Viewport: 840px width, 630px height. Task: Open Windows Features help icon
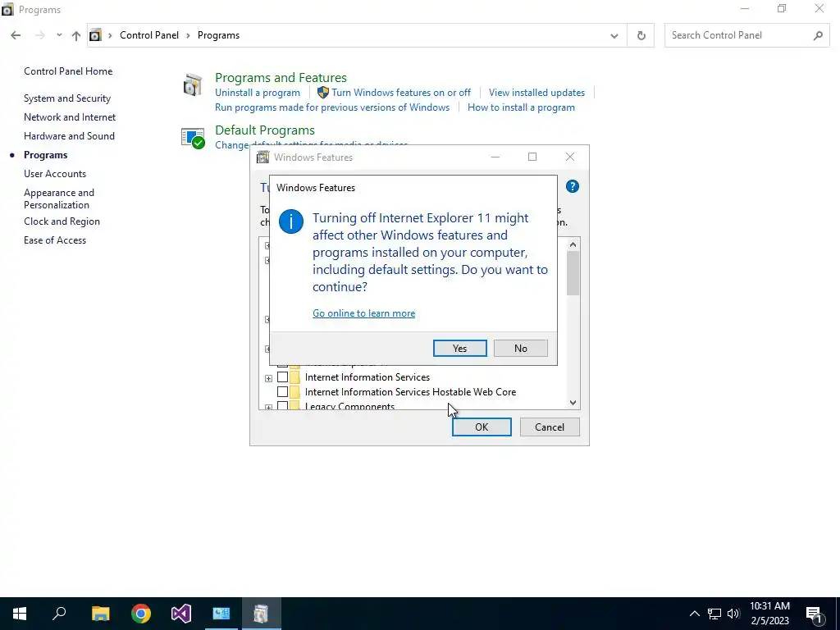[x=572, y=186]
